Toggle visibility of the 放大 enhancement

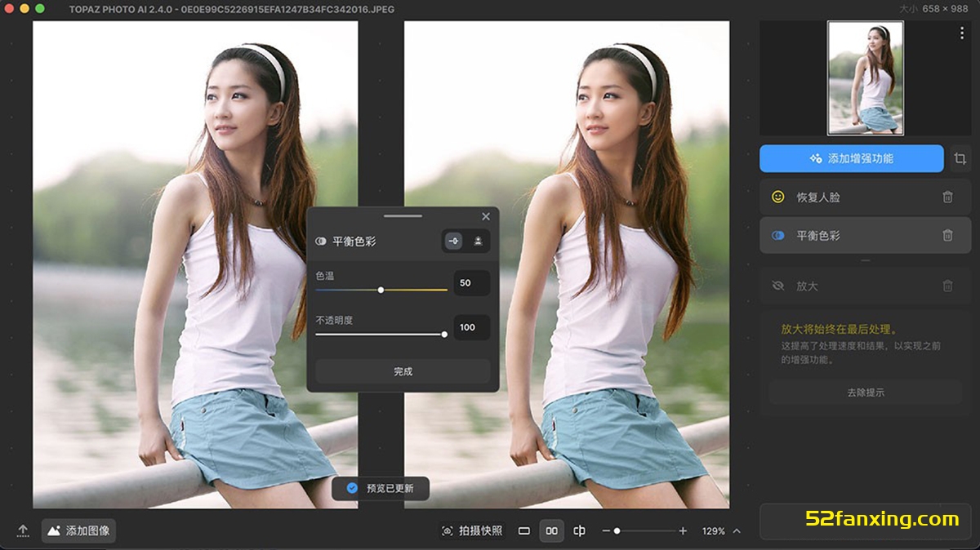[777, 286]
